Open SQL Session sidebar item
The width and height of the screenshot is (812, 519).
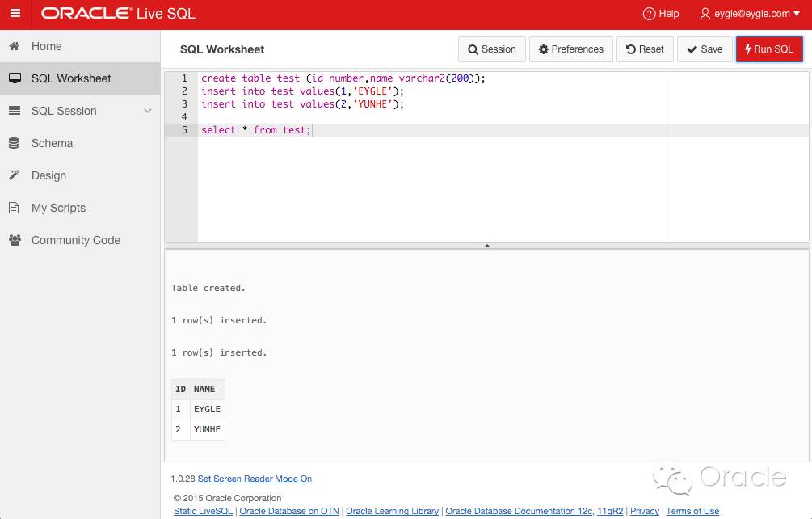[80, 111]
